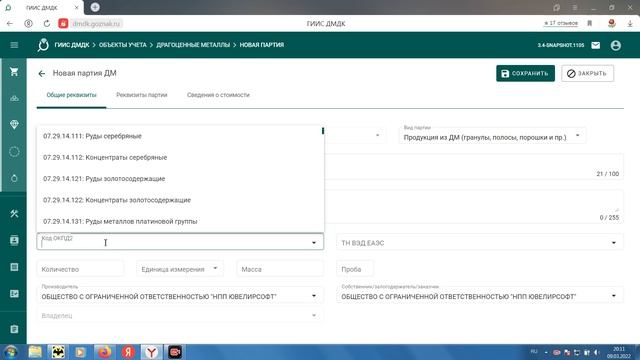This screenshot has height=360, width=640.
Task: Open the tools sidebar section
Action: click(x=14, y=213)
